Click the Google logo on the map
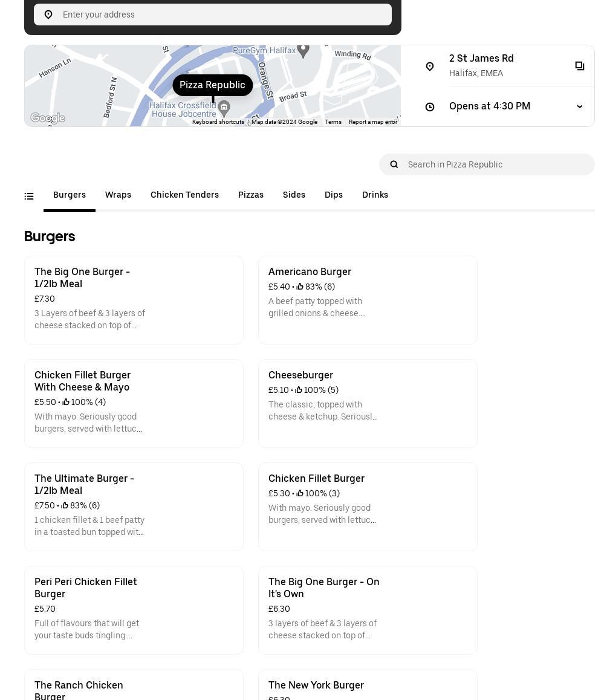This screenshot has height=700, width=607. 48,118
